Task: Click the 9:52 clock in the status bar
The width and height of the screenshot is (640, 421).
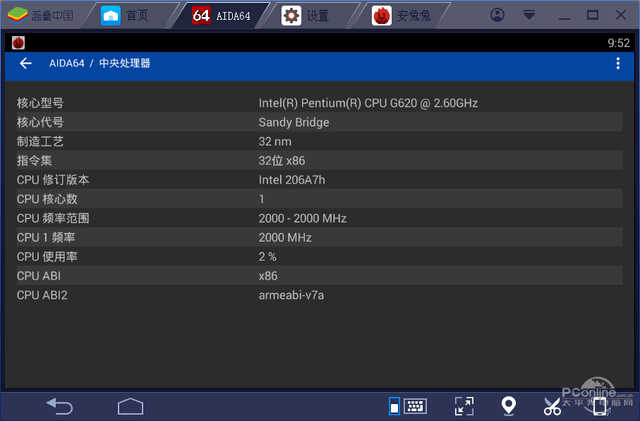Action: pyautogui.click(x=618, y=43)
